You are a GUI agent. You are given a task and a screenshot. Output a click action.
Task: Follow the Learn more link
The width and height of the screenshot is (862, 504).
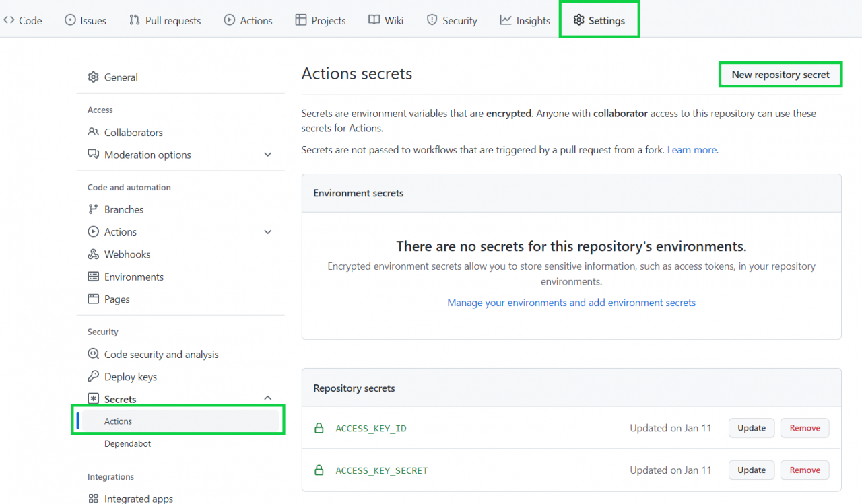coord(692,150)
